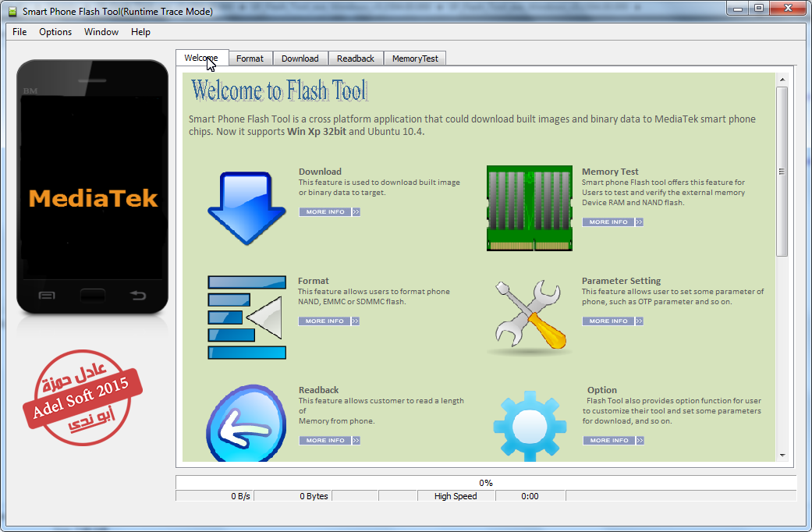Screen dimensions: 812x532
Task: Maximize the Flash Tool window
Action: pyautogui.click(x=759, y=9)
